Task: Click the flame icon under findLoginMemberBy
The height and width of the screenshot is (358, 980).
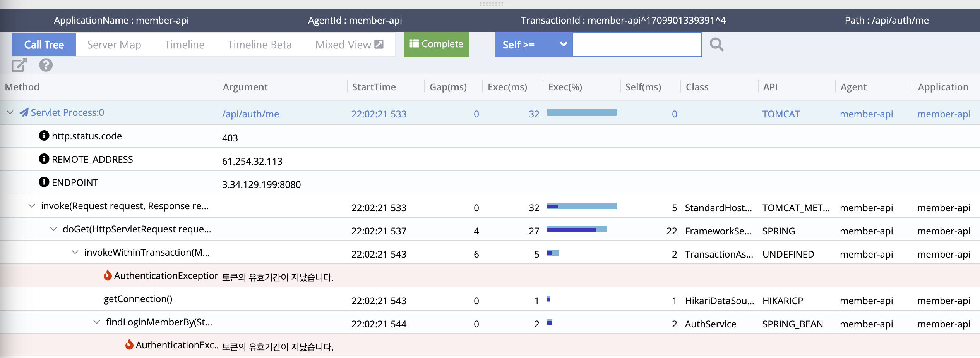Action: 129,344
